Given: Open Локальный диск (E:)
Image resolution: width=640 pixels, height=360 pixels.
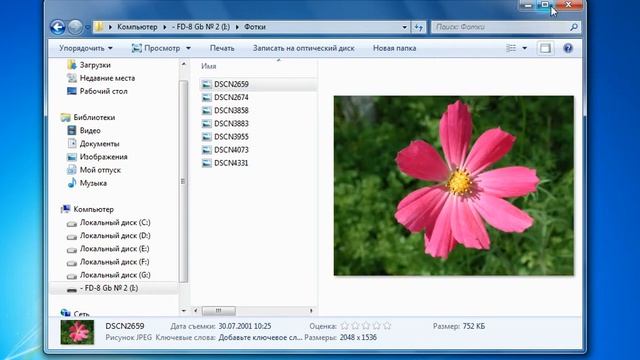Looking at the screenshot, I should [115, 249].
